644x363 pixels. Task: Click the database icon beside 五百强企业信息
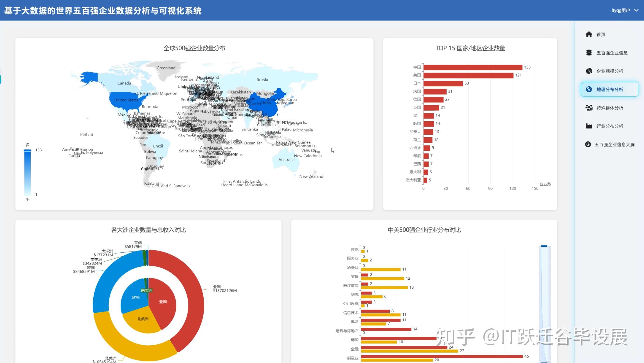click(589, 53)
